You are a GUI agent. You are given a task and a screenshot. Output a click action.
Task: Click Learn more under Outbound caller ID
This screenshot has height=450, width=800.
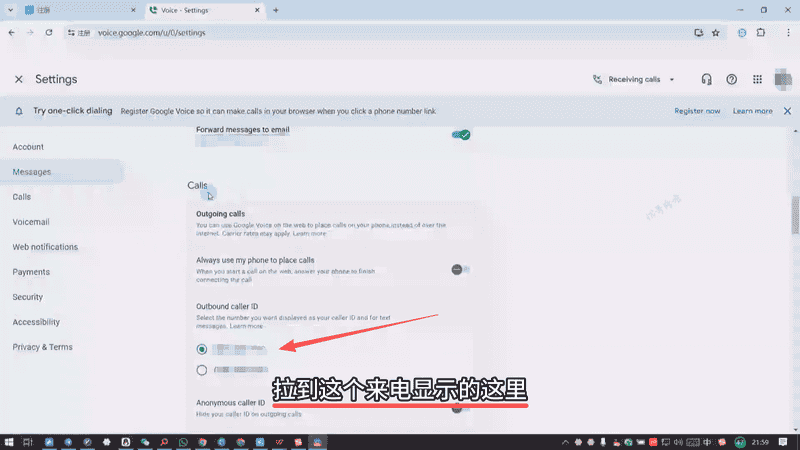pyautogui.click(x=246, y=326)
